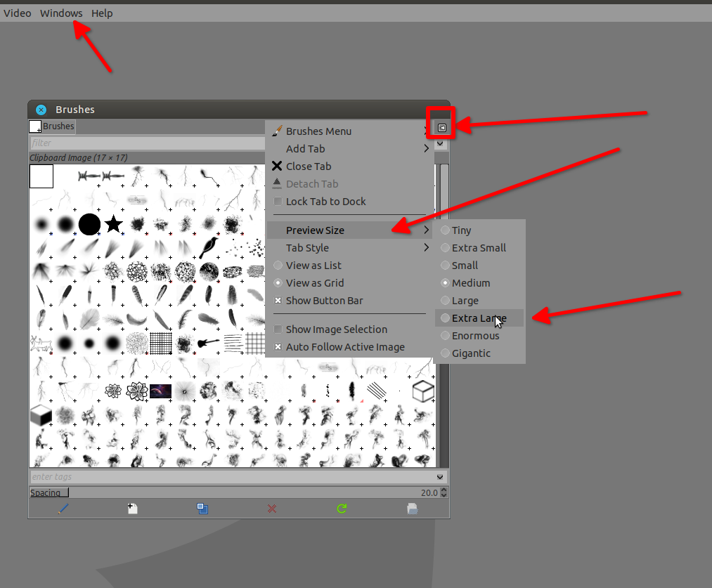
Task: Select the large hard round black brush
Action: [89, 224]
